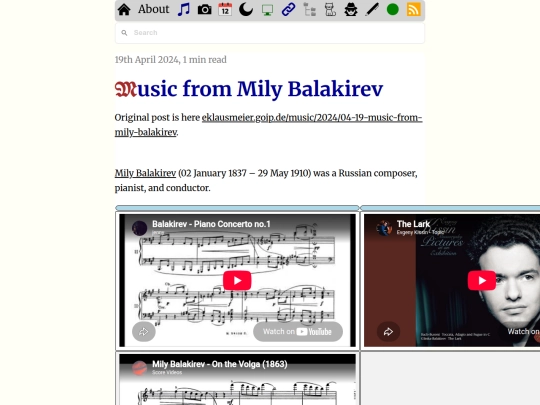Open On the Volga (1863) video title

pyautogui.click(x=220, y=364)
